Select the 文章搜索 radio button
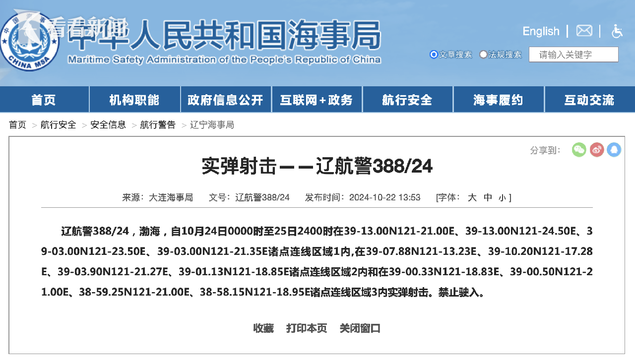This screenshot has height=364, width=635. 434,55
